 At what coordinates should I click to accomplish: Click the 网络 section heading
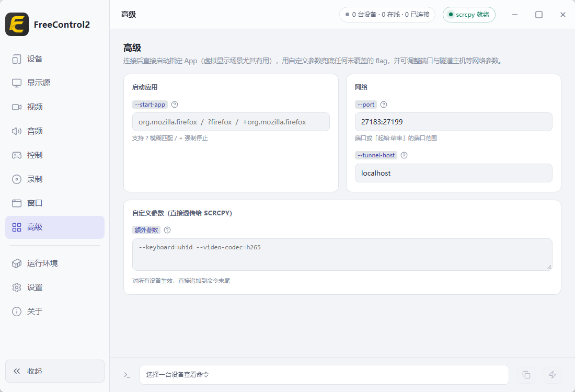coord(361,87)
